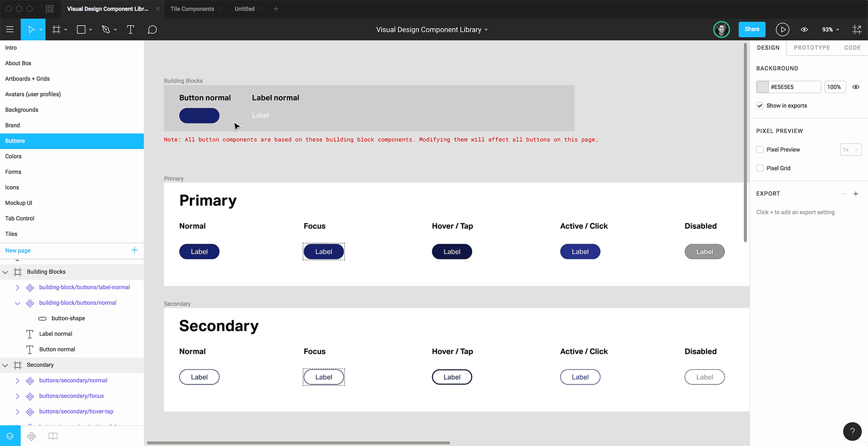Screen dimensions: 868x446
Task: Click the background hex value field
Action: click(795, 87)
